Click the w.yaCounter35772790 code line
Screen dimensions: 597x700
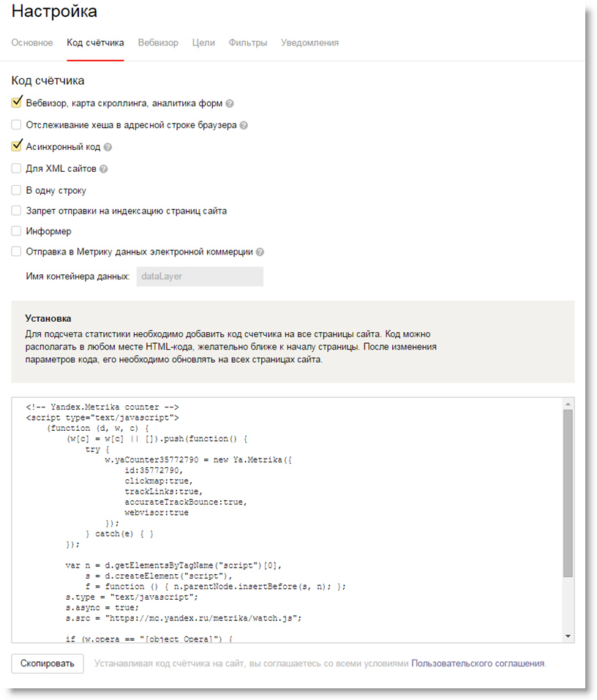[x=199, y=460]
